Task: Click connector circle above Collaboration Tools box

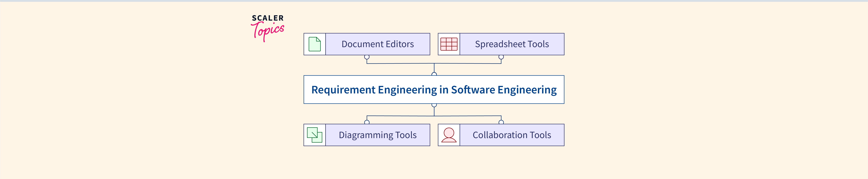Action: point(501,122)
